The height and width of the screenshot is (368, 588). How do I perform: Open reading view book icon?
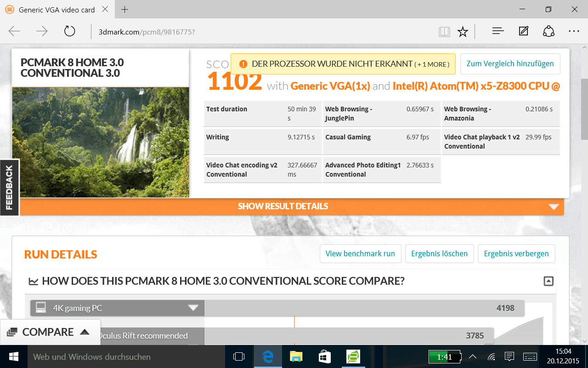tap(444, 31)
